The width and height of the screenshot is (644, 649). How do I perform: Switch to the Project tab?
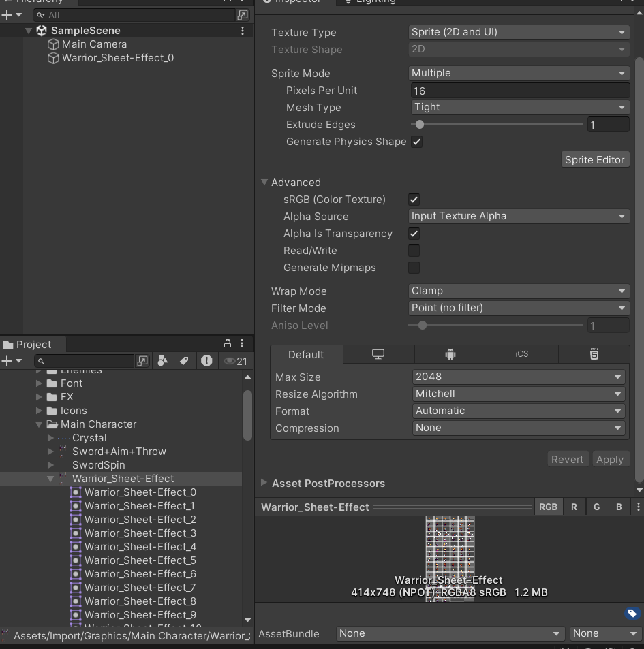pos(33,345)
